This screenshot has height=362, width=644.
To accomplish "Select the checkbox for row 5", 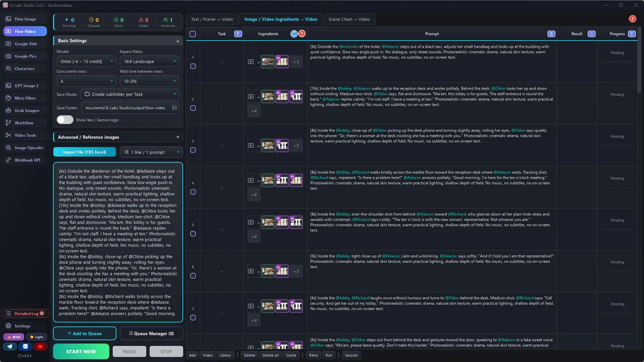I will (193, 234).
